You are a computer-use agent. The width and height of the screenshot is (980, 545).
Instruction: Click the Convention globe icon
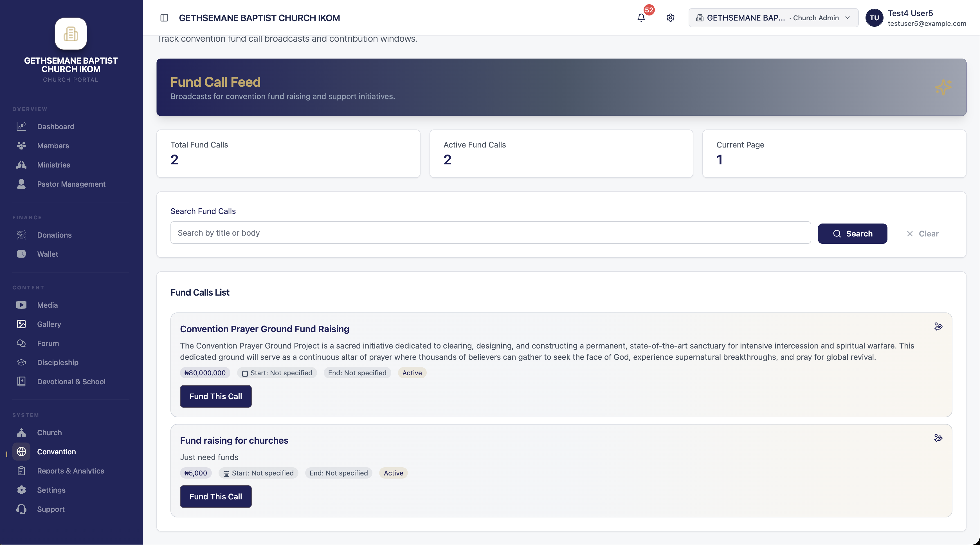21,451
